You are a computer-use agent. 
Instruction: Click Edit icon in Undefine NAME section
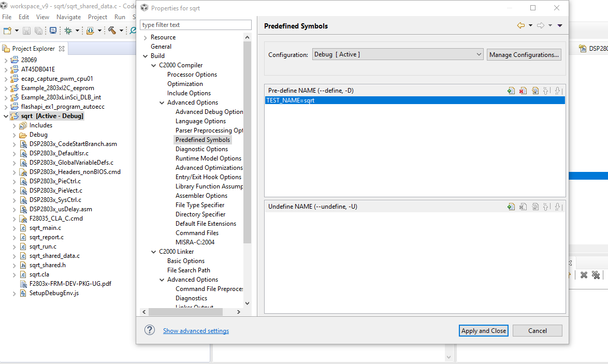(535, 207)
